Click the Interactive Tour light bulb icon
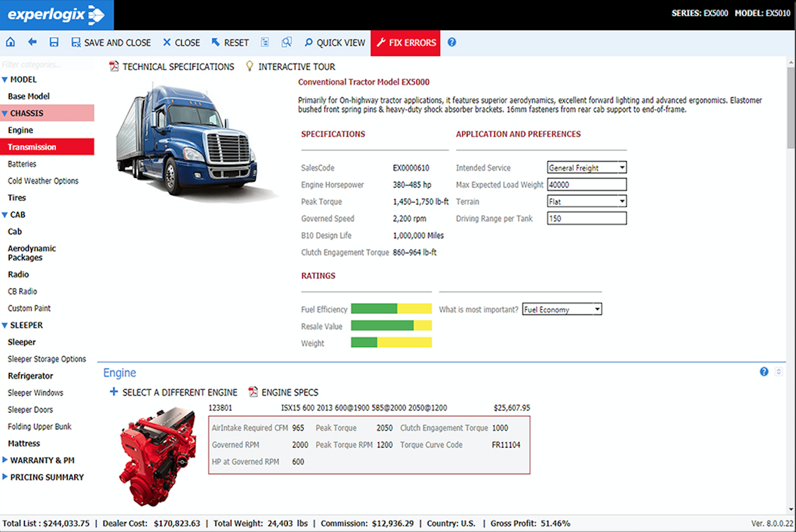 tap(248, 66)
